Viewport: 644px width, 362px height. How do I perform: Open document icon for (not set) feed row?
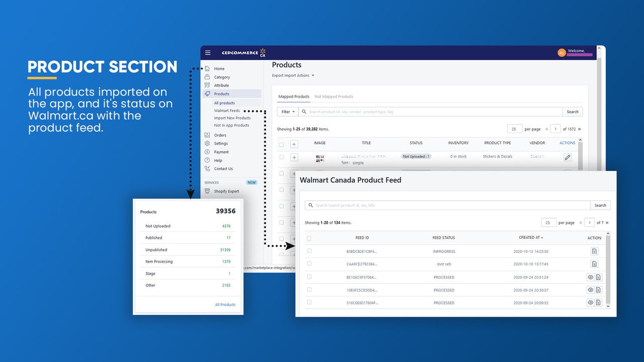point(594,264)
